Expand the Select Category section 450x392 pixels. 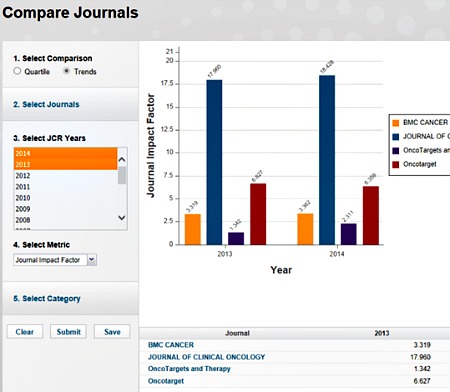pyautogui.click(x=47, y=298)
